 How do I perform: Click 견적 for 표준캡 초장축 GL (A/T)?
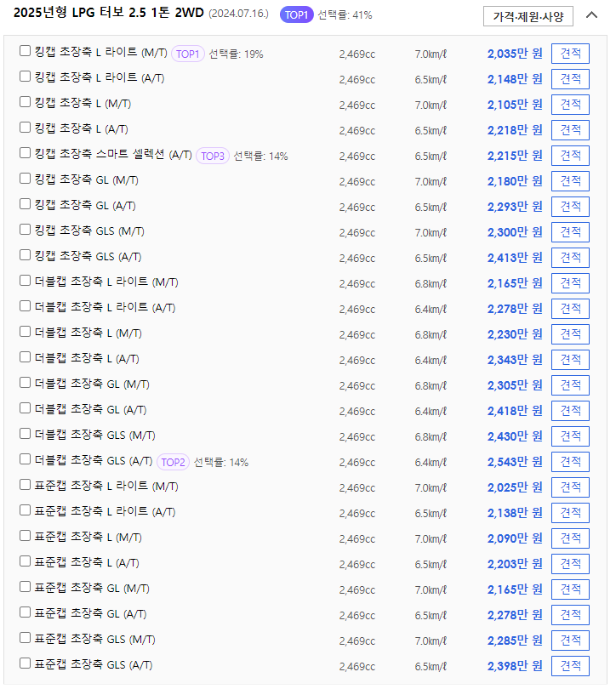(570, 614)
